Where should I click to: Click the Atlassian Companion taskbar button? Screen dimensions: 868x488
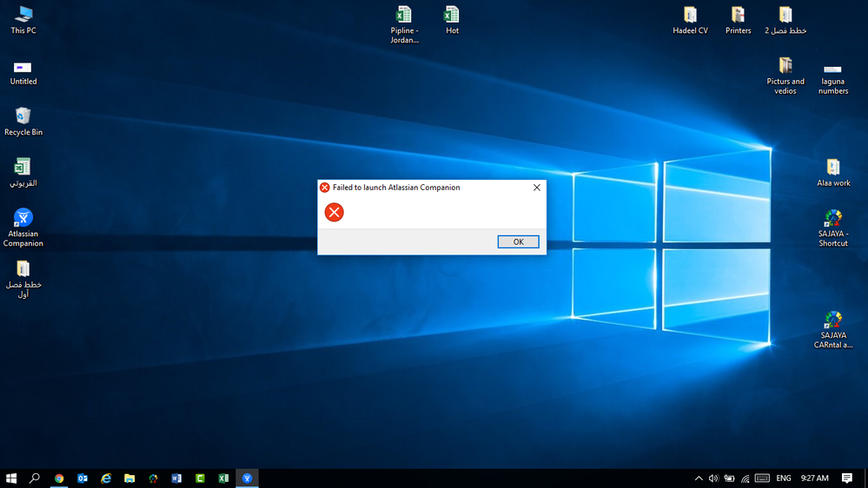click(247, 478)
